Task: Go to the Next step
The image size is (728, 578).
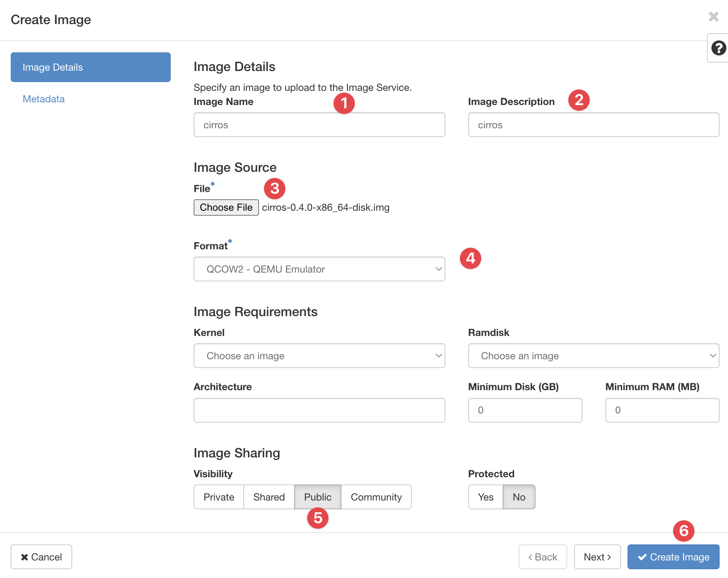Action: click(x=597, y=557)
